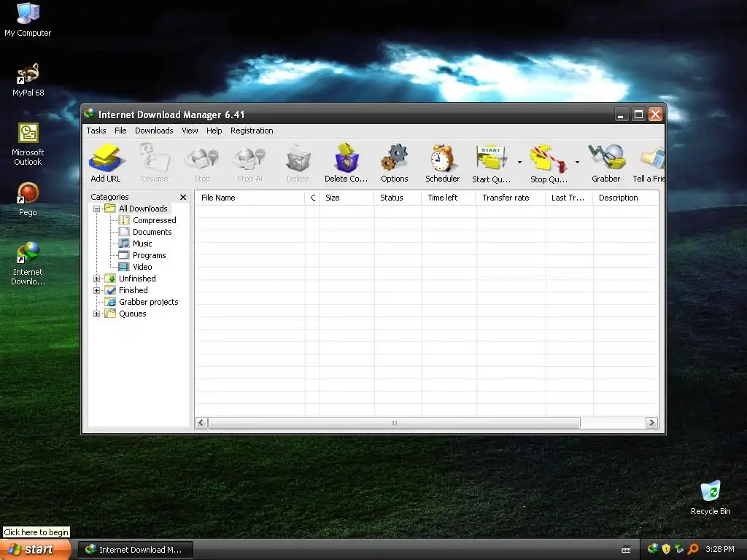Sort by Size column header
Screen dimensions: 747x560
coord(347,198)
